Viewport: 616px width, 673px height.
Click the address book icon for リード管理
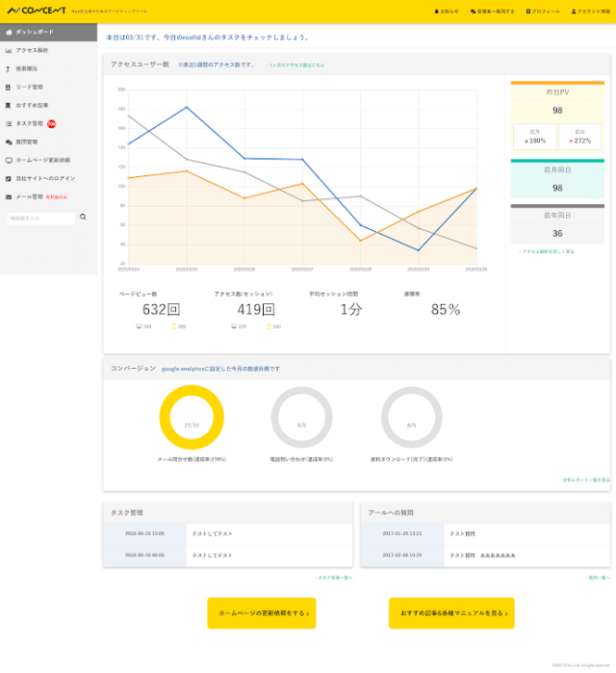click(8, 87)
